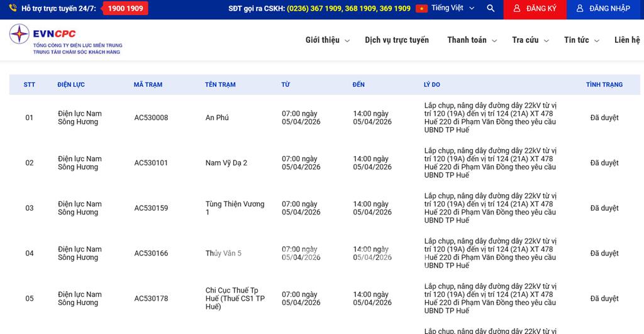Screen dimensions: 644x334
Task: Open the Dịch vụ trực tuyến menu item
Action: (397, 40)
